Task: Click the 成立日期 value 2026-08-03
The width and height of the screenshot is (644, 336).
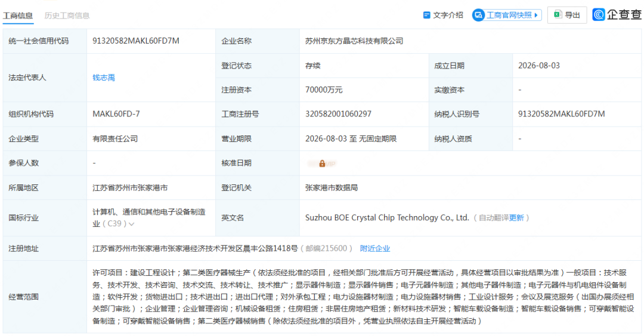Action: point(539,66)
